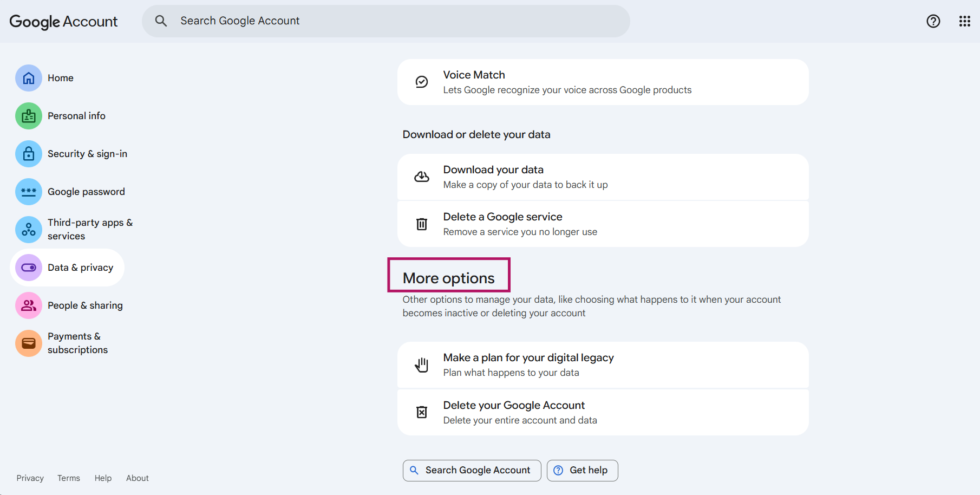Click the Voice Match verification icon
Image resolution: width=980 pixels, height=495 pixels.
(x=422, y=82)
